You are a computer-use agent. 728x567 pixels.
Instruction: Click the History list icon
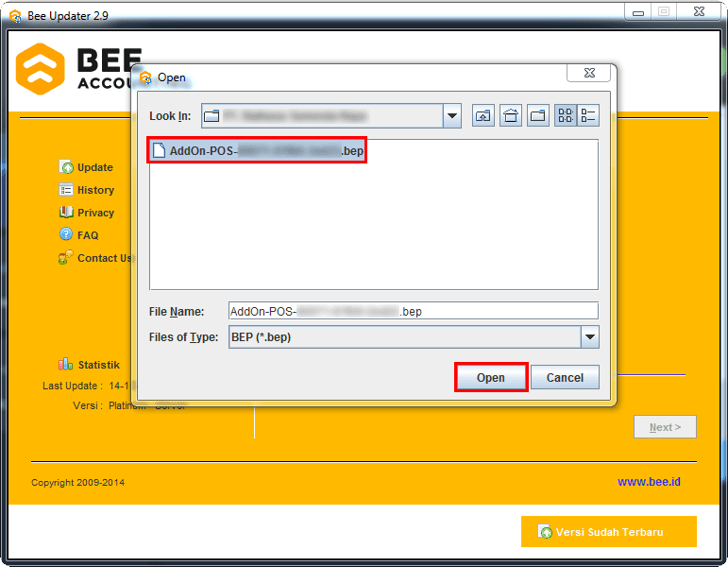click(x=66, y=190)
